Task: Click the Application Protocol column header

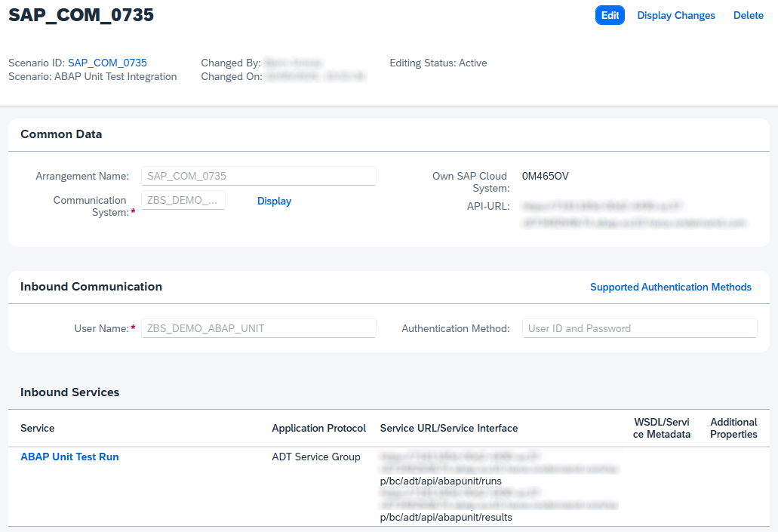Action: coord(318,429)
